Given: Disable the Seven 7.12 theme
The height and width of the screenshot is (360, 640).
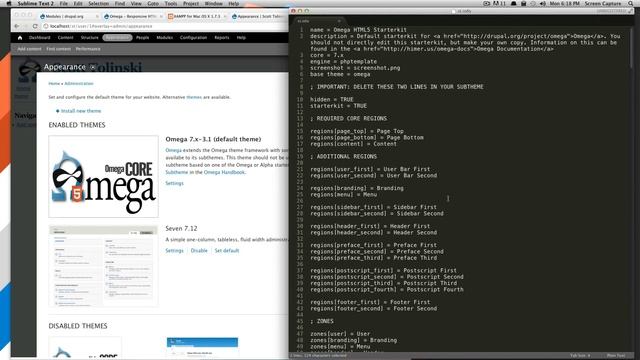Looking at the screenshot, I should tap(199, 251).
